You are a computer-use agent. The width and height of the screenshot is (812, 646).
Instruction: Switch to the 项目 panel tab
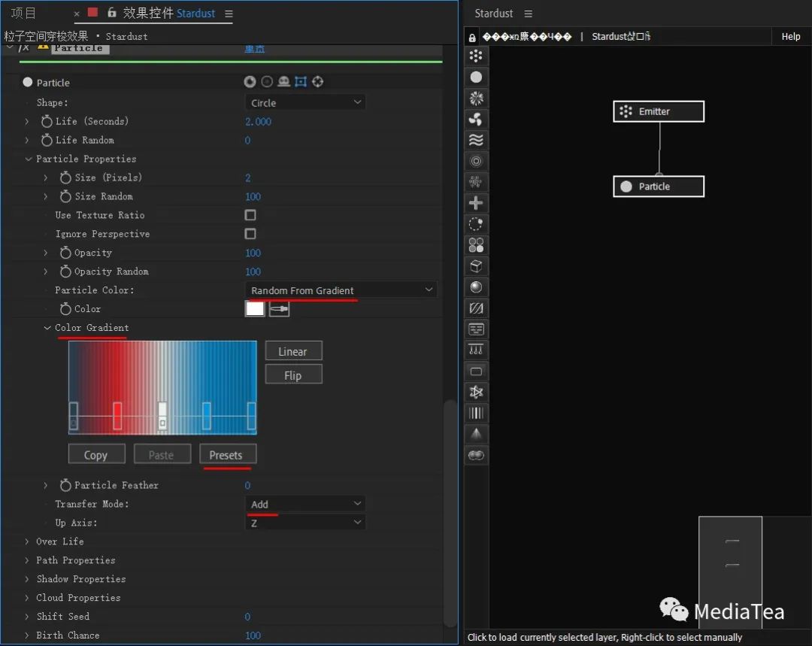coord(24,13)
